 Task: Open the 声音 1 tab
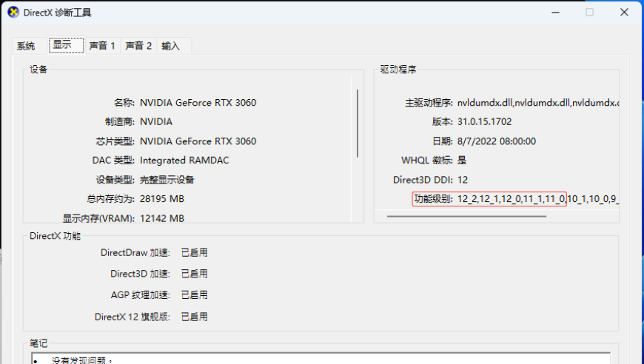point(102,46)
